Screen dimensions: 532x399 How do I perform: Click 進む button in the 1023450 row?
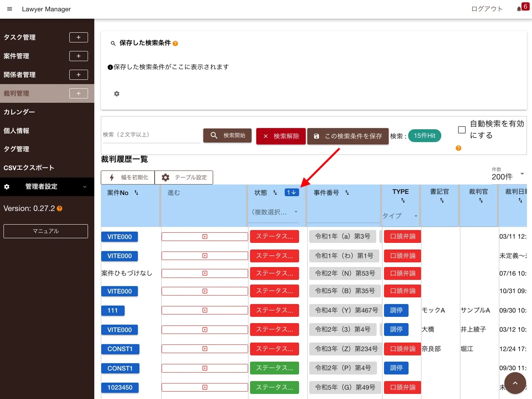click(x=205, y=388)
